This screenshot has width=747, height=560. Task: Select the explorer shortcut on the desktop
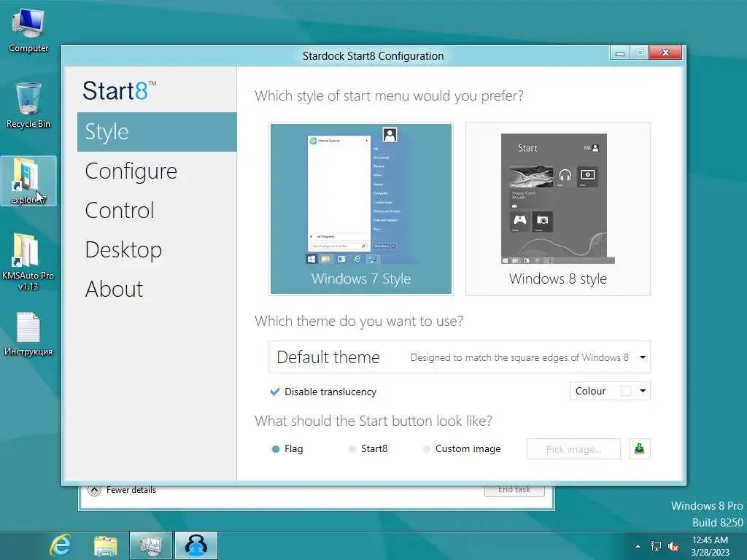tap(28, 181)
